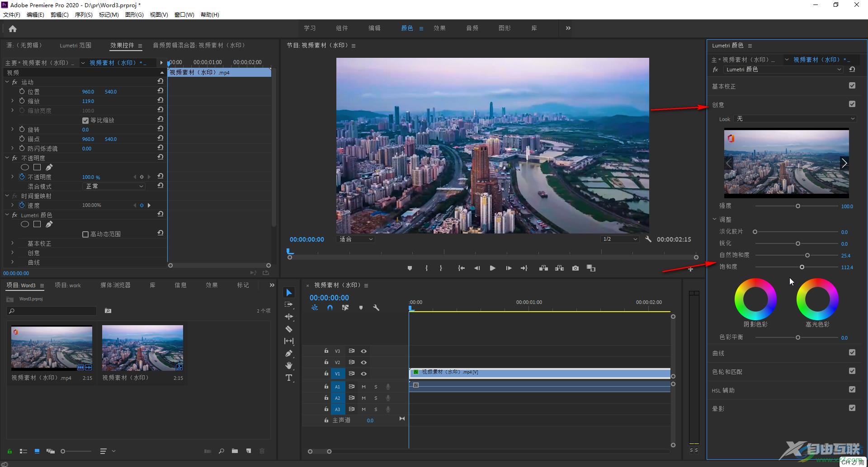Select the Selection tool arrow

[x=289, y=293]
